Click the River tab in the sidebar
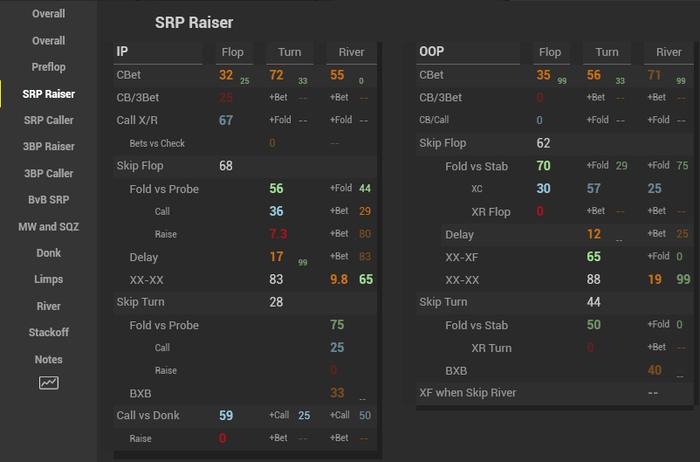Screen dimensions: 700x462 [48, 306]
